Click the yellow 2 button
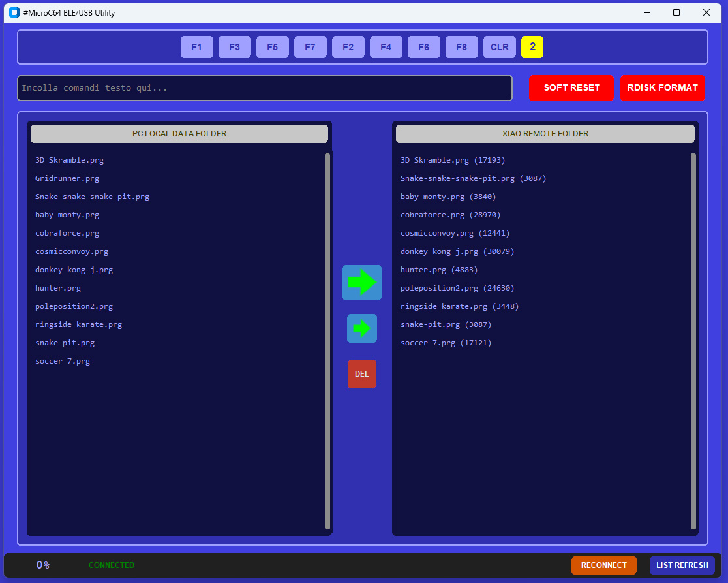This screenshot has width=728, height=583. pos(532,47)
